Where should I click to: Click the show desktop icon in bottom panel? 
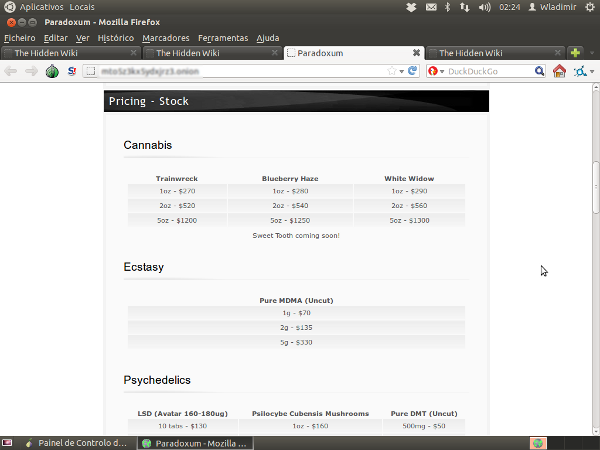pos(7,443)
